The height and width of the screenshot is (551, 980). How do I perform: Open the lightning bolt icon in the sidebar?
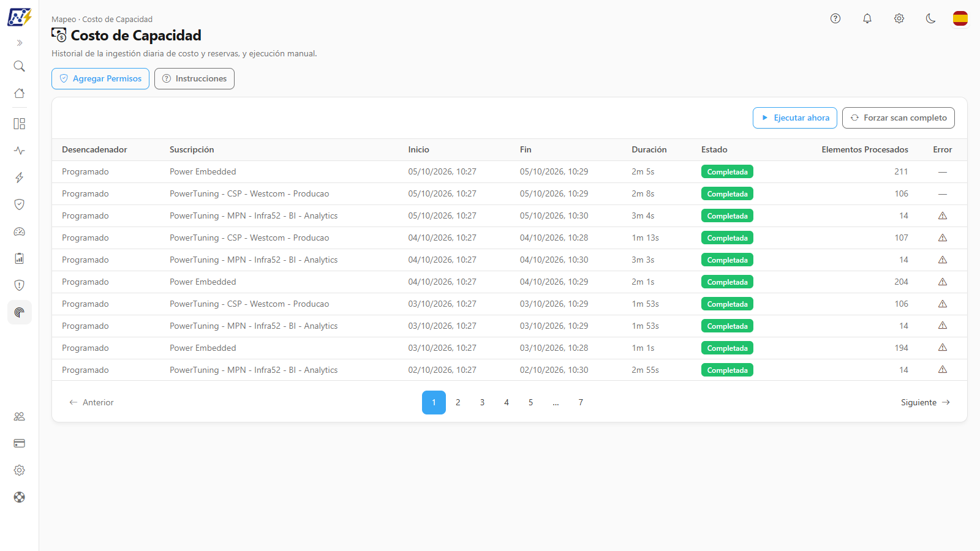(20, 178)
